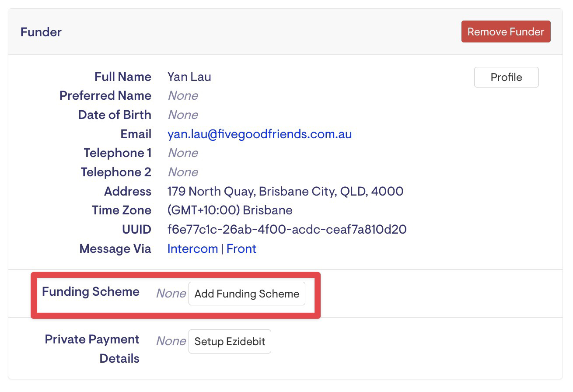Image resolution: width=573 pixels, height=392 pixels.
Task: Click the Telephone 2 None value
Action: (x=183, y=172)
